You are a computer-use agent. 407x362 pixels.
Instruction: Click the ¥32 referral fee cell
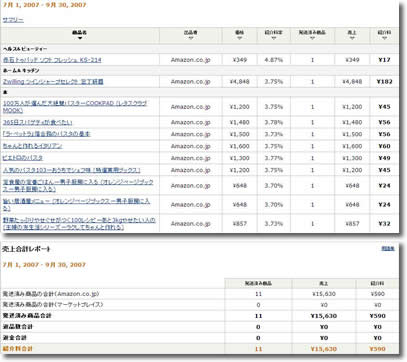point(384,224)
